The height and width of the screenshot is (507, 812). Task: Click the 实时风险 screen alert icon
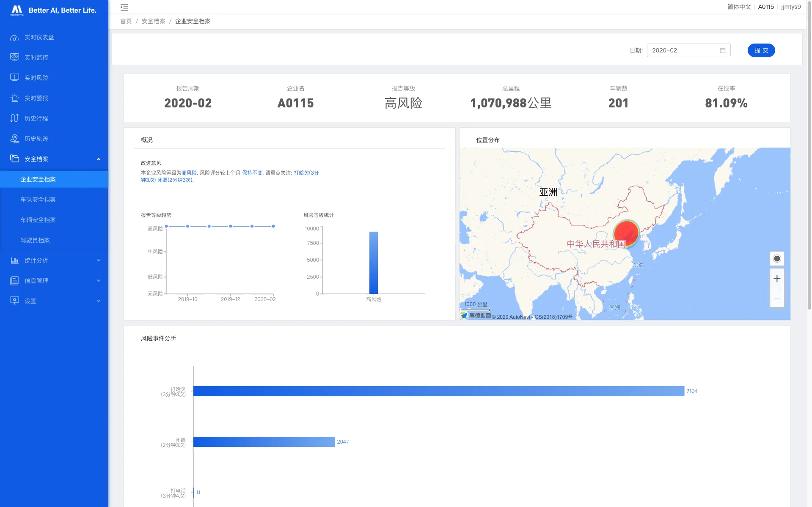pos(14,77)
